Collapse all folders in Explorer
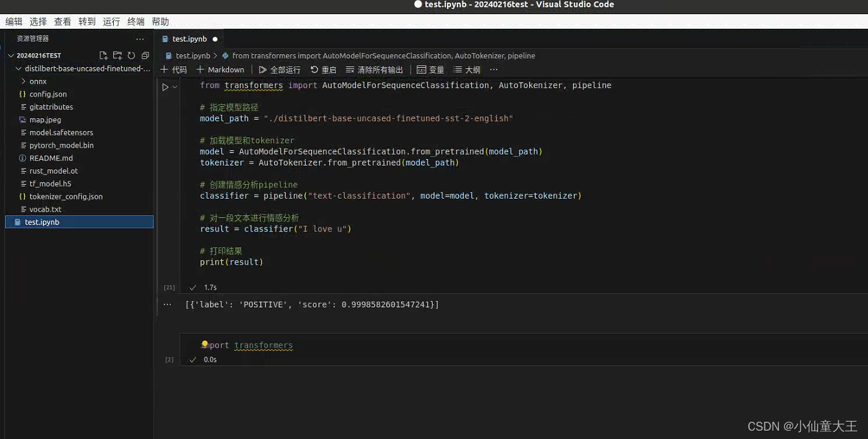Viewport: 868px width, 439px height. tap(145, 56)
